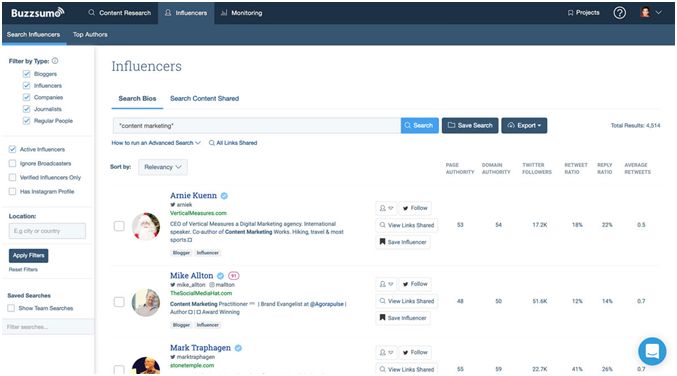Click Arnie Kuenn's Twitter handle arniek

pos(181,205)
